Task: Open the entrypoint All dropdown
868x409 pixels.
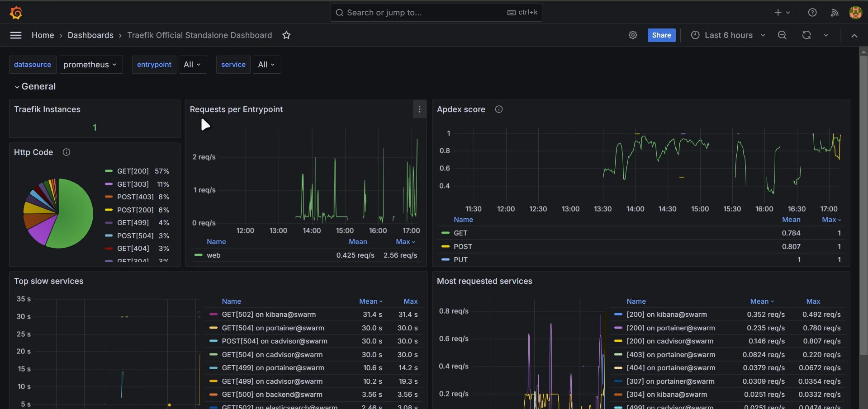Action: pos(193,65)
